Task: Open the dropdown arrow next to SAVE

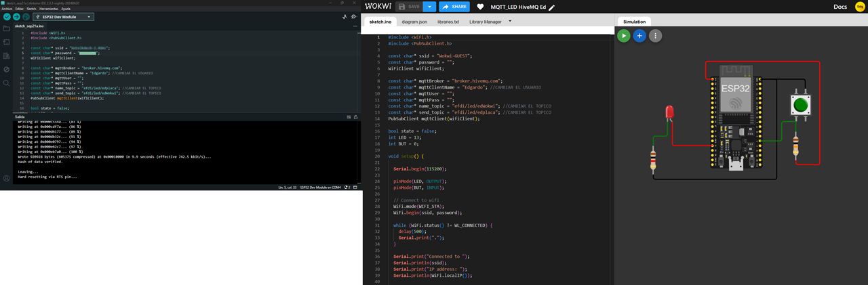Action: [x=429, y=7]
